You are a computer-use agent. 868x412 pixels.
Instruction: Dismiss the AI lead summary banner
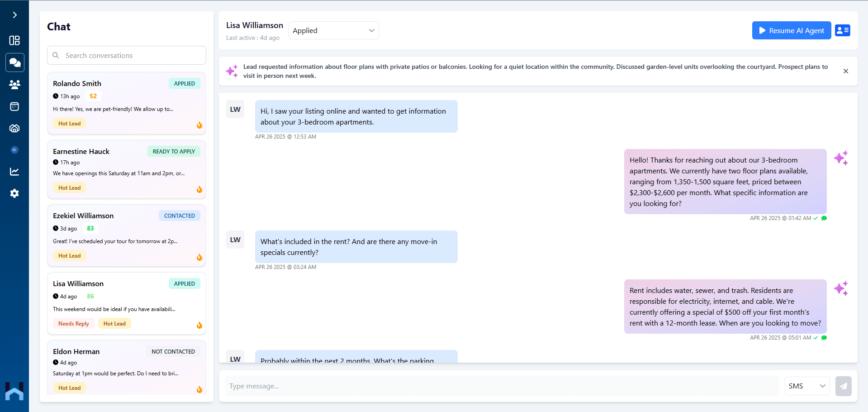(845, 71)
